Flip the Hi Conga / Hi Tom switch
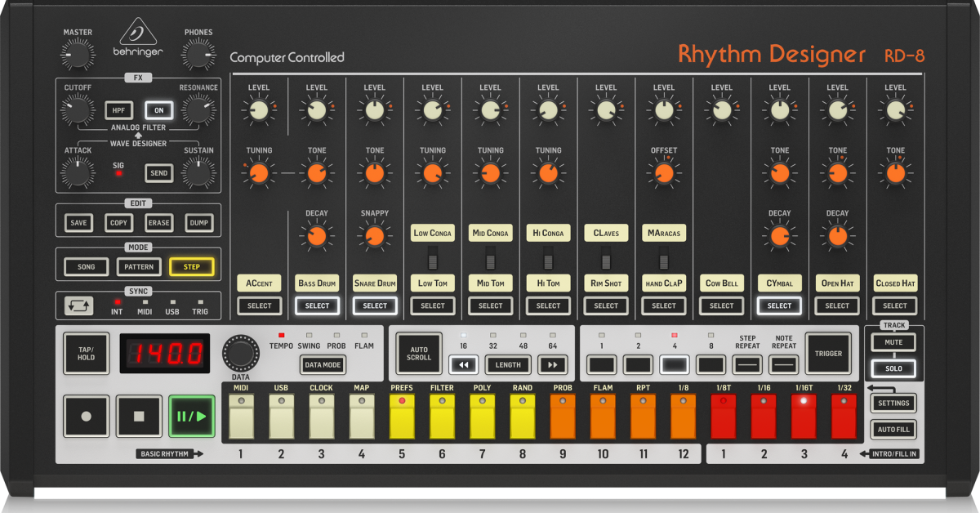The image size is (980, 513). tap(549, 259)
